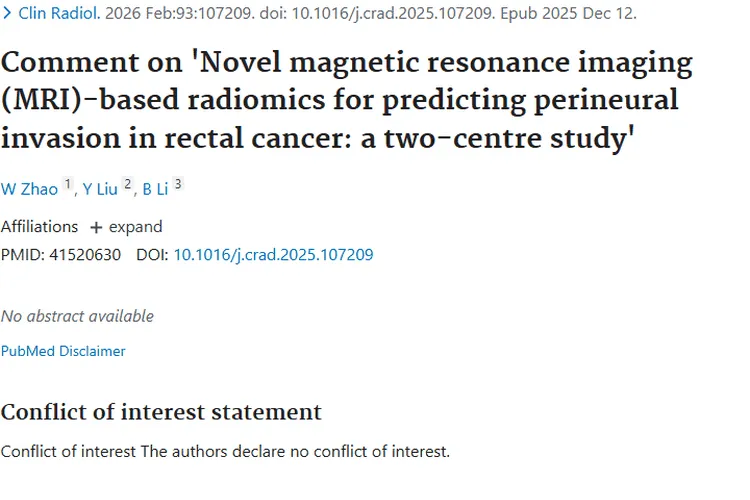Click the 'No abstract available' text
750x500 pixels.
pos(77,316)
